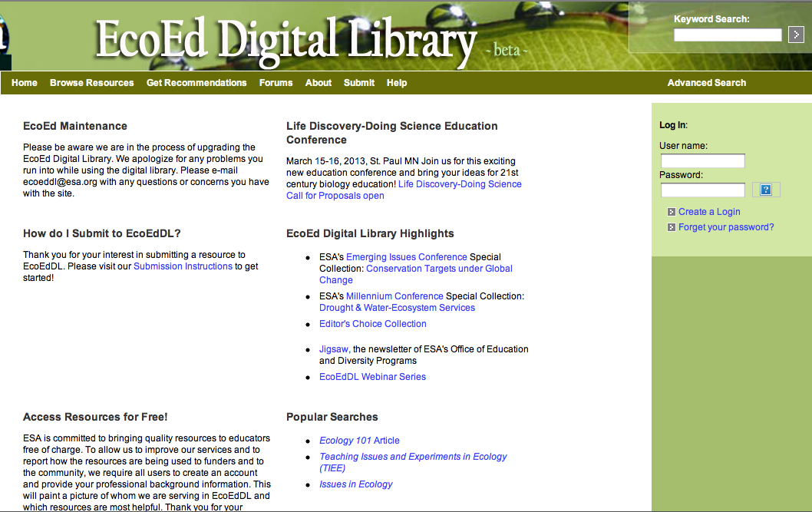Open Advanced Search
This screenshot has height=512, width=812.
[706, 83]
